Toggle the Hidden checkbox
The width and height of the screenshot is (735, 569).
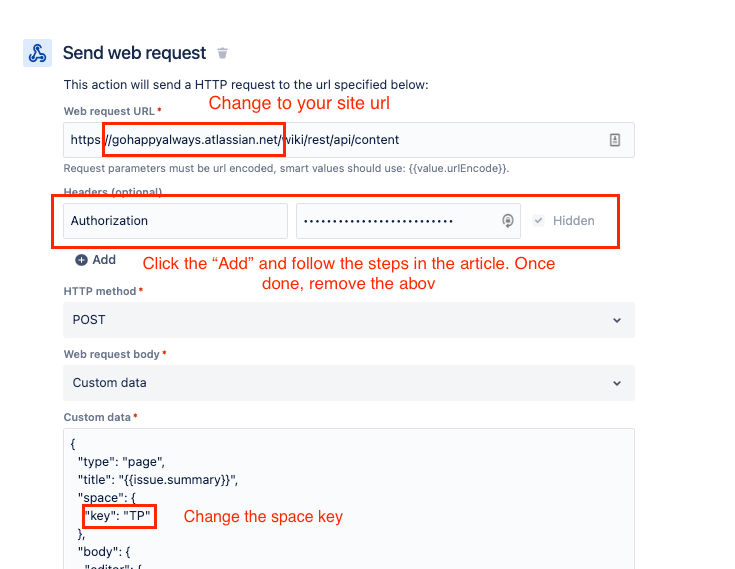tap(539, 220)
